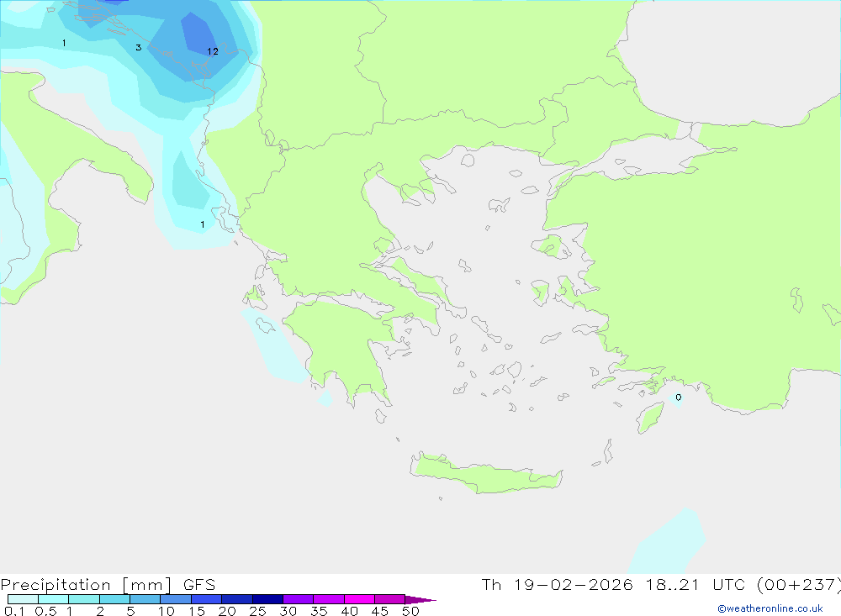Click the 15–20 mm royal blue legend swatch

coord(207,599)
